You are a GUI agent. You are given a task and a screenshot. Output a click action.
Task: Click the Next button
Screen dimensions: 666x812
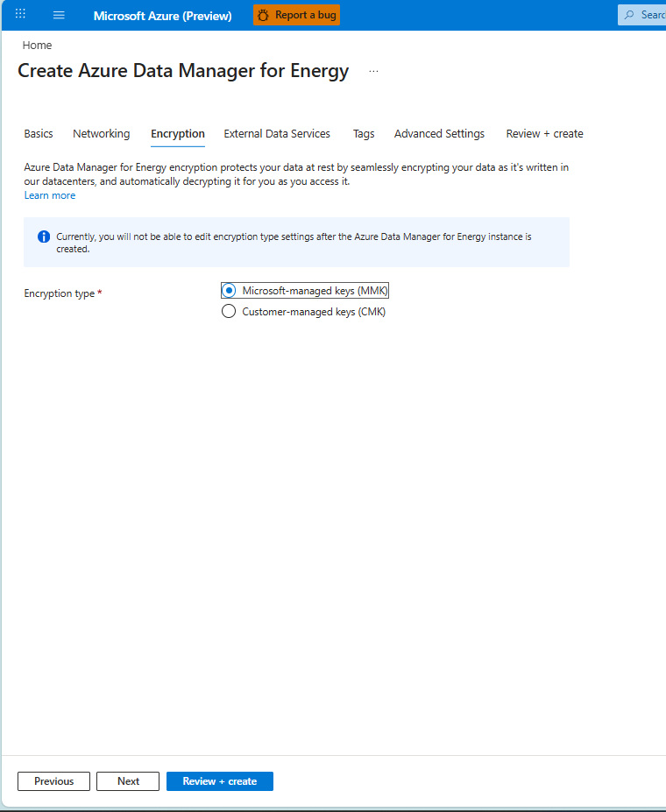(x=128, y=781)
